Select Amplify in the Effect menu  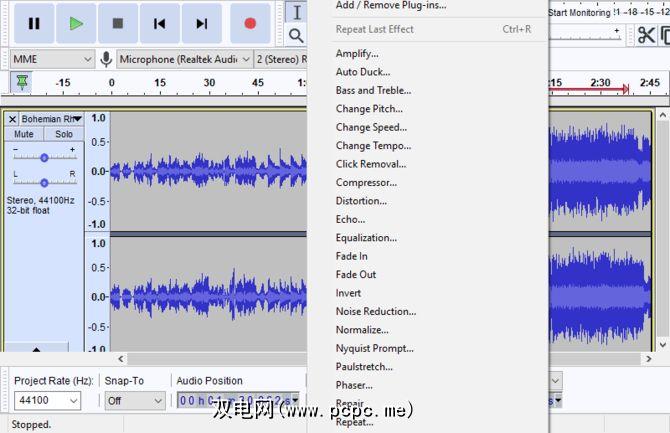[x=357, y=54]
